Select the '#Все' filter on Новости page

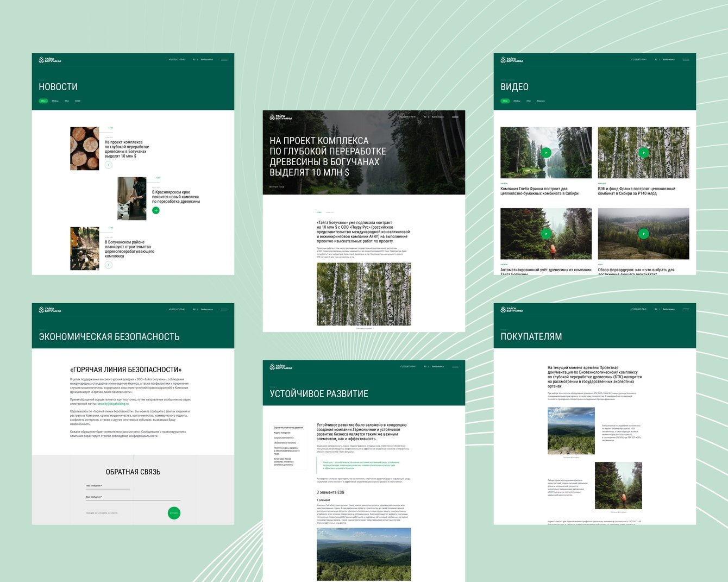coord(43,101)
